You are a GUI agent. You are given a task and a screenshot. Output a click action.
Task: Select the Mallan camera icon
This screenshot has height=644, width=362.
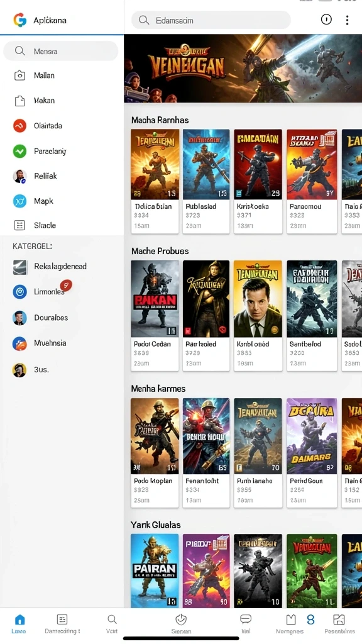[19, 75]
